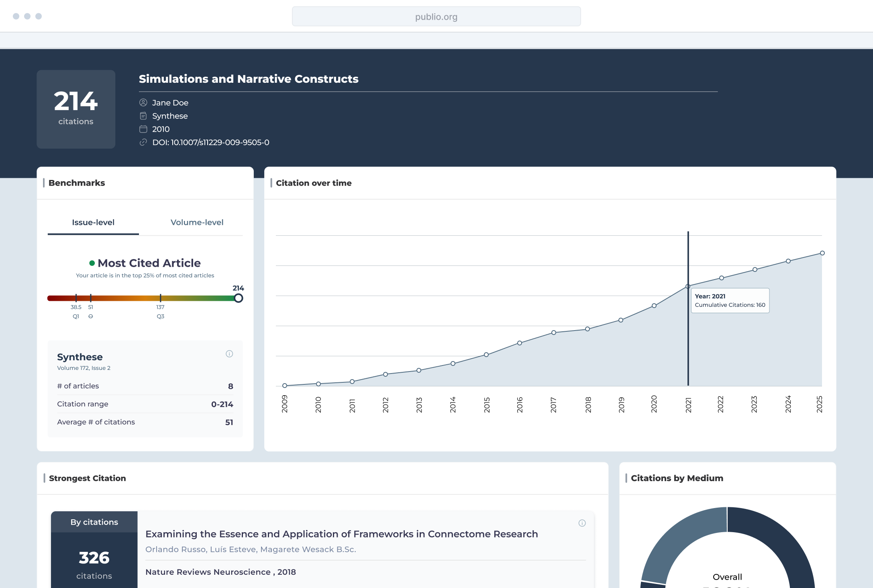Click the link icon before the DOI

click(143, 142)
